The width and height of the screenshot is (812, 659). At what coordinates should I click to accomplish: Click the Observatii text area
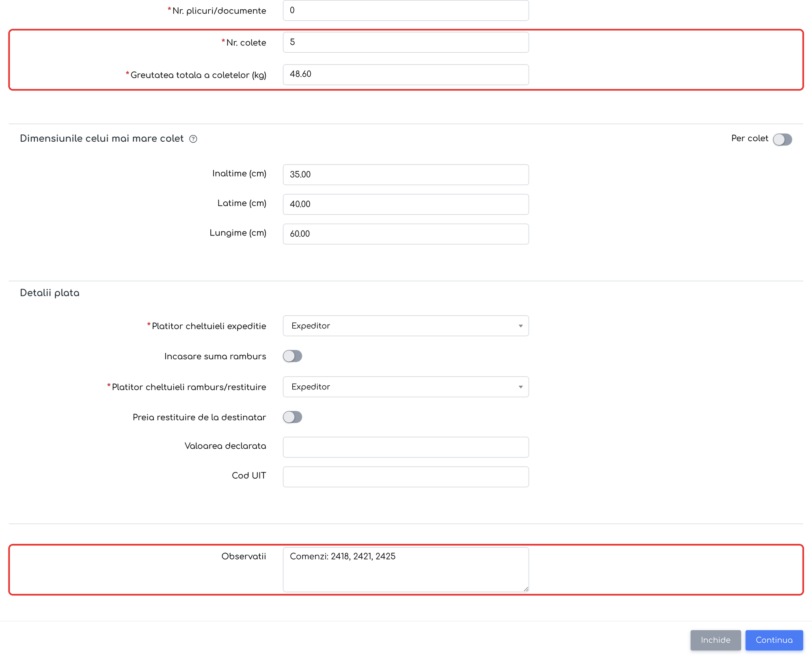(x=406, y=570)
